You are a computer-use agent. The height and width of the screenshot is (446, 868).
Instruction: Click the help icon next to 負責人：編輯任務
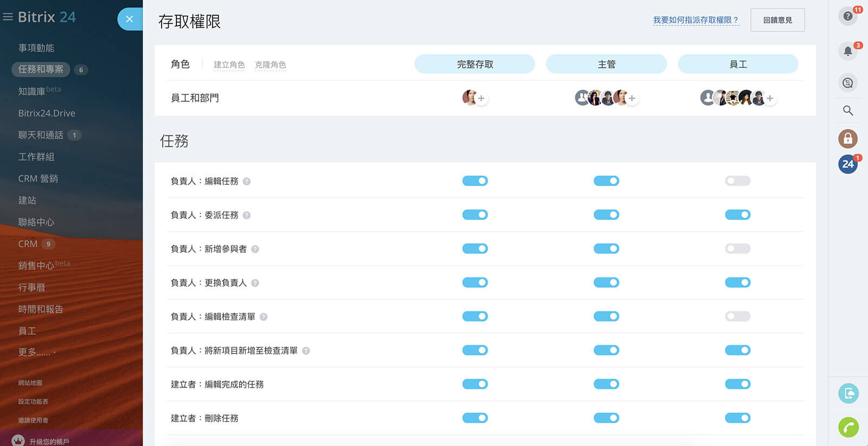click(x=247, y=182)
